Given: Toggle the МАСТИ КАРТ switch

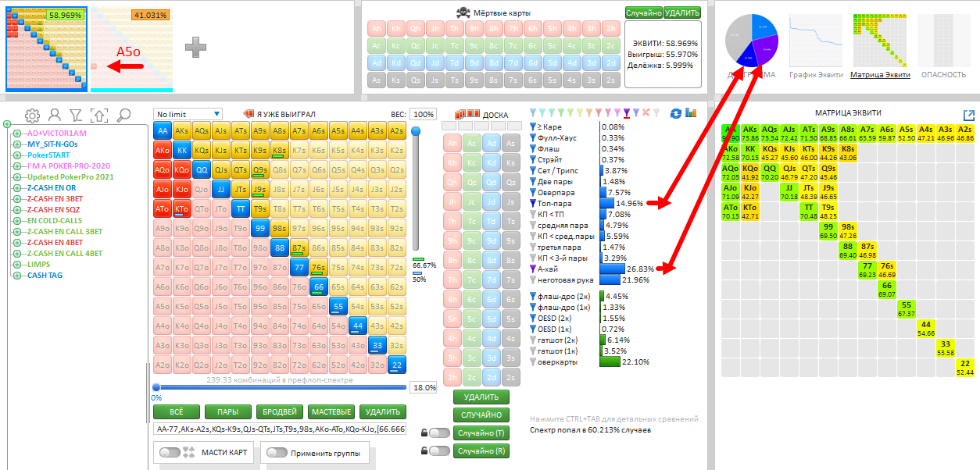Looking at the screenshot, I should click(170, 452).
